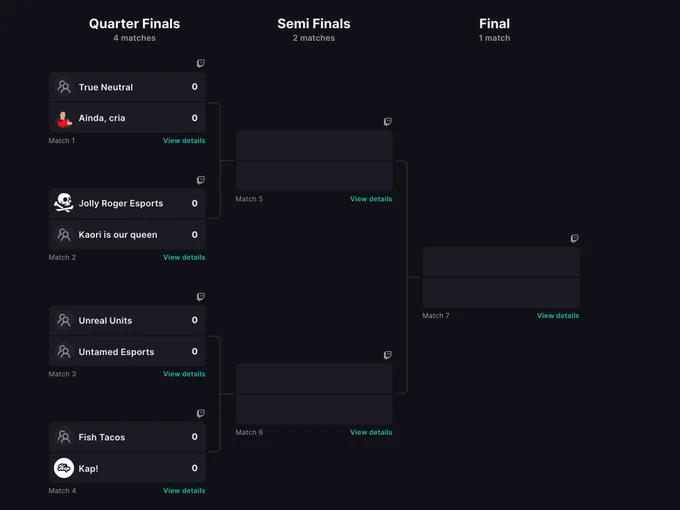The width and height of the screenshot is (680, 510).
Task: View details for Match 3
Action: [184, 374]
